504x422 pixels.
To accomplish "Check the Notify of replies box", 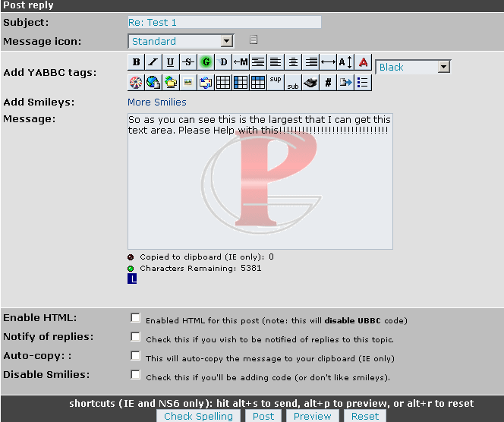I will pos(136,337).
